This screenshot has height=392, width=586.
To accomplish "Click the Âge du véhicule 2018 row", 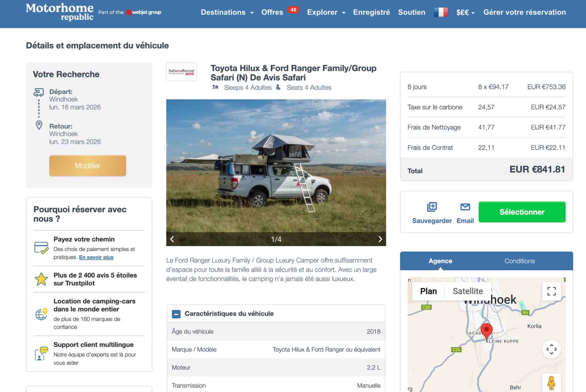I will [276, 332].
